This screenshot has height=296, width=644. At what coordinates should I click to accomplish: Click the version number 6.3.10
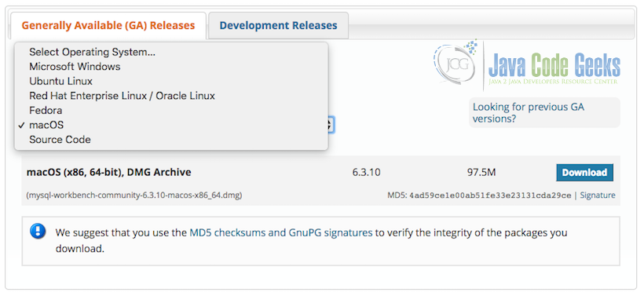pyautogui.click(x=366, y=173)
